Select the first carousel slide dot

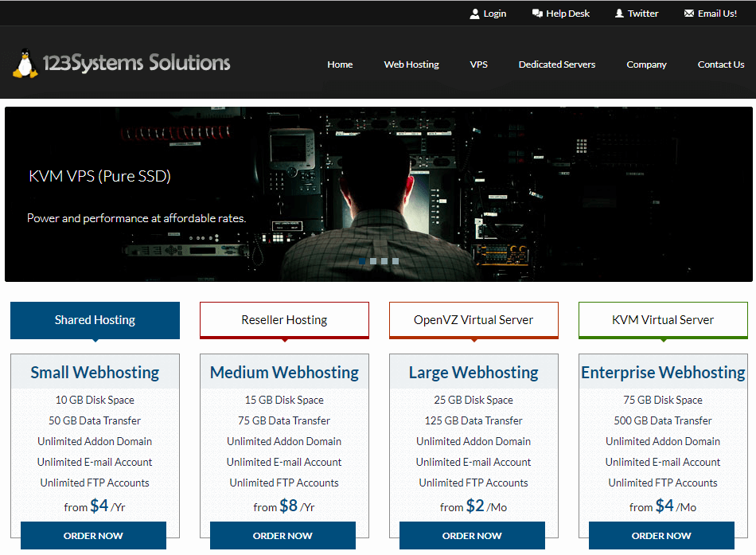click(x=362, y=260)
